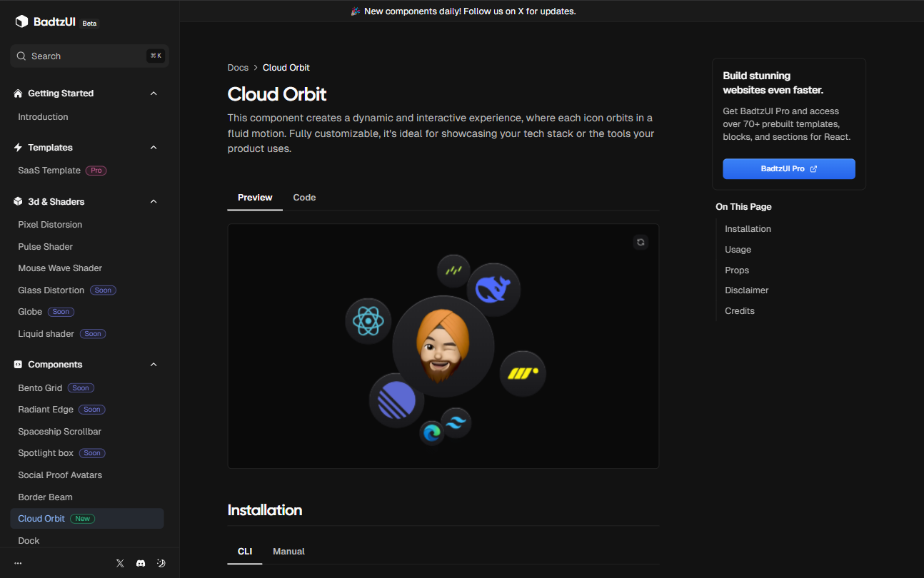This screenshot has width=924, height=578.
Task: Click the New badge on Cloud Orbit
Action: click(83, 519)
